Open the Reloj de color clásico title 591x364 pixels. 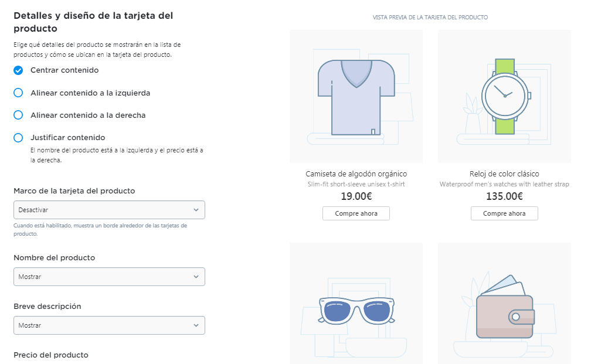[504, 174]
